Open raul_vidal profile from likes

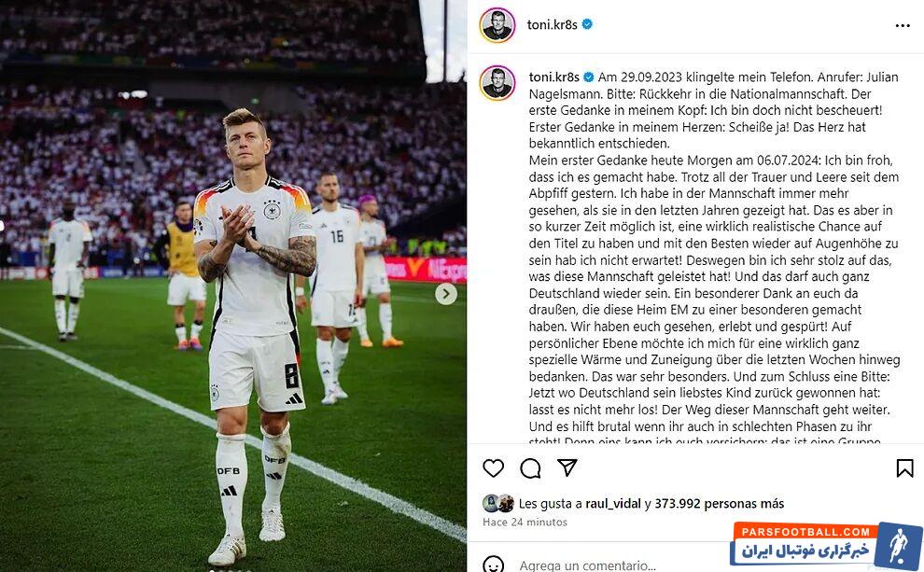coord(613,504)
